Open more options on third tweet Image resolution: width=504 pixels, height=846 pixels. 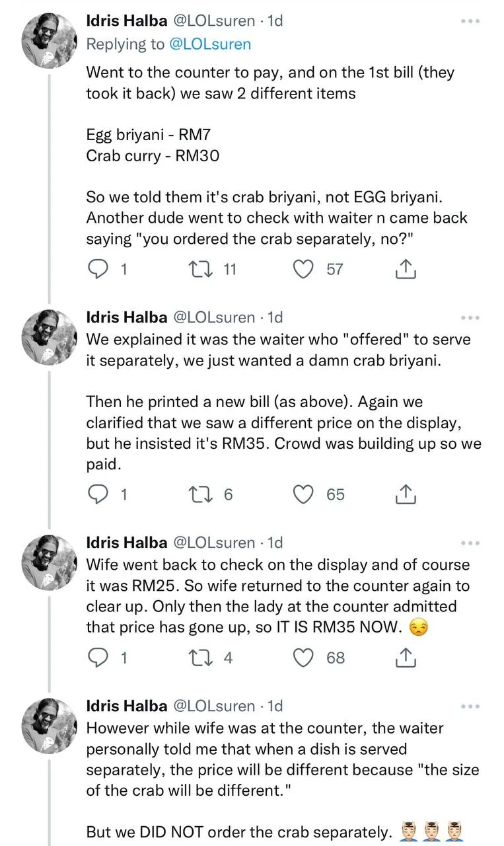pos(470,543)
